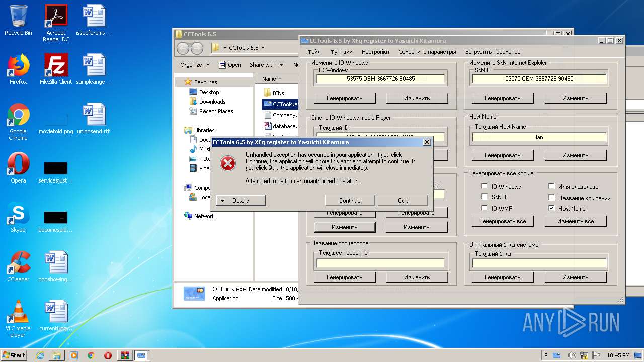Viewport: 644px width, 362px height.
Task: Click Изменить under Название процессора
Action: click(x=417, y=277)
